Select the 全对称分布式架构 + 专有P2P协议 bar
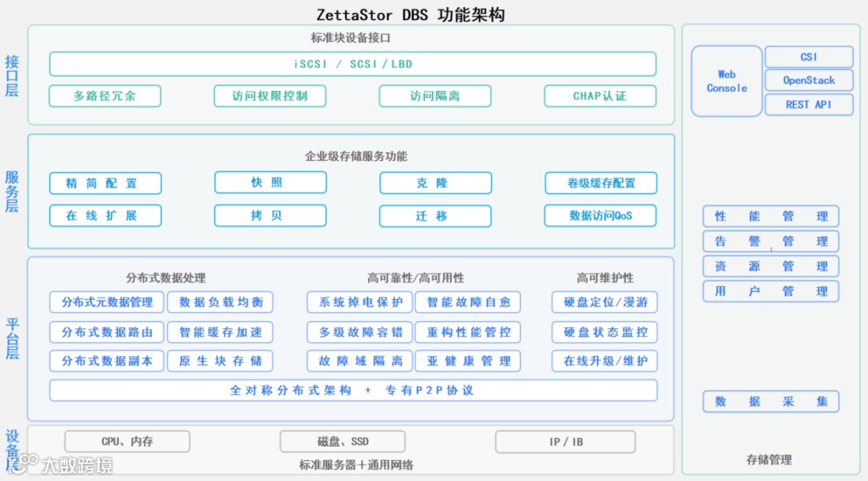 pos(353,390)
